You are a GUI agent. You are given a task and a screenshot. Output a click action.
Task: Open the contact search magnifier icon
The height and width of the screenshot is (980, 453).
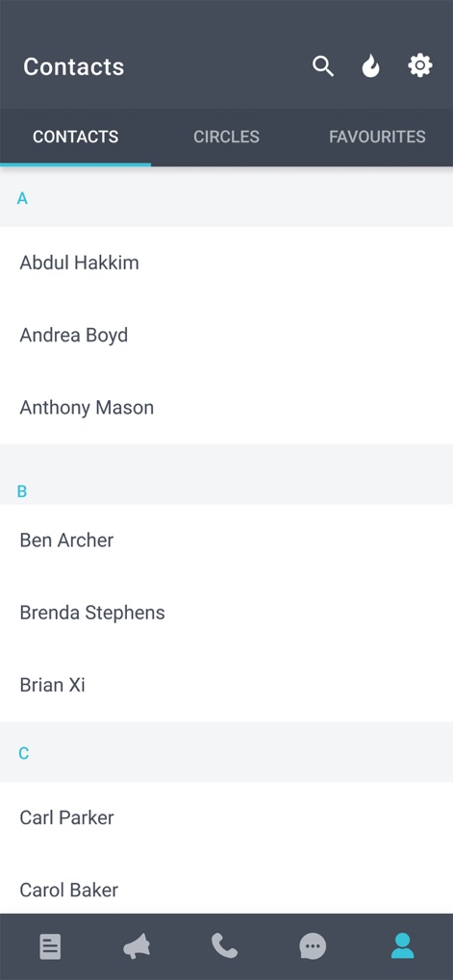pyautogui.click(x=323, y=65)
